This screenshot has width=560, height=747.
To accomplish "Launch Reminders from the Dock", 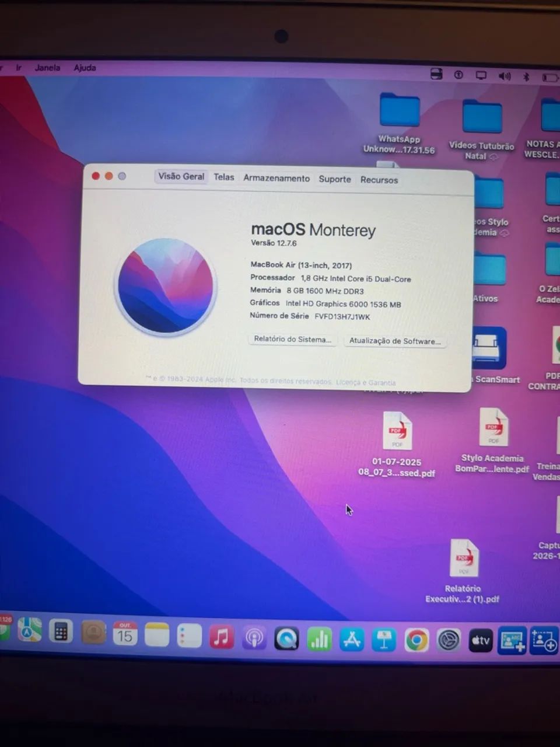I will point(189,636).
